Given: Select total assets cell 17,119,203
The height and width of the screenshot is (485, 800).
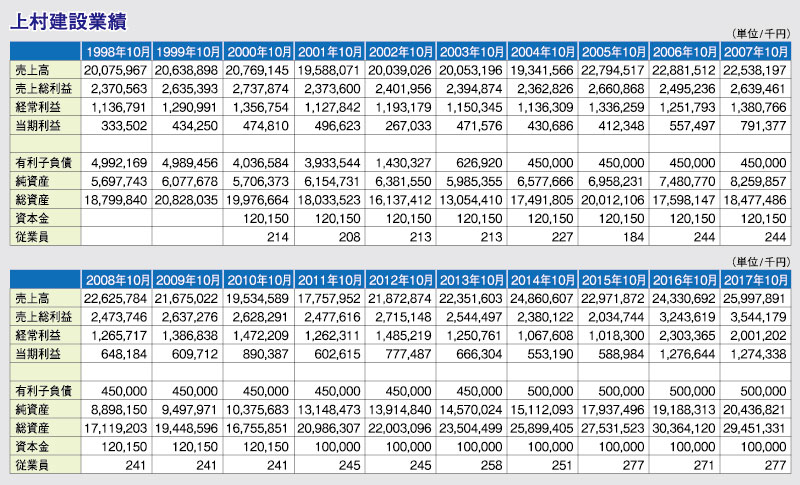Looking at the screenshot, I should 116,428.
